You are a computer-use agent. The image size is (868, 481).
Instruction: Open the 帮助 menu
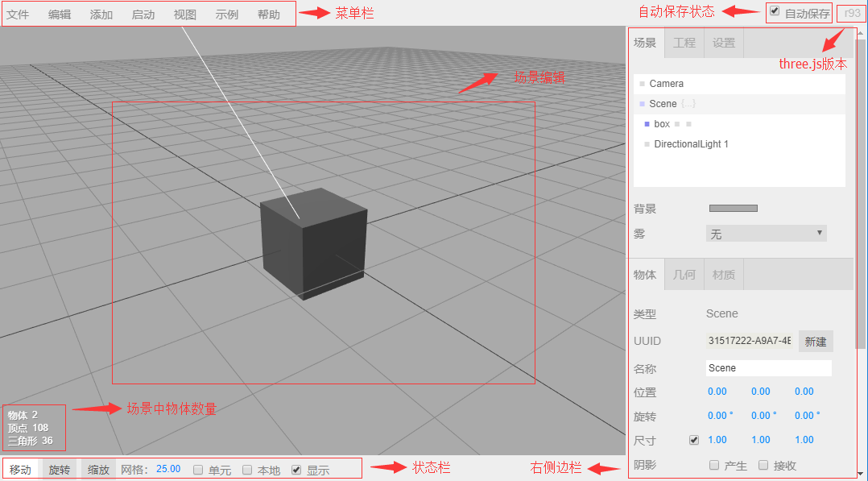(269, 15)
